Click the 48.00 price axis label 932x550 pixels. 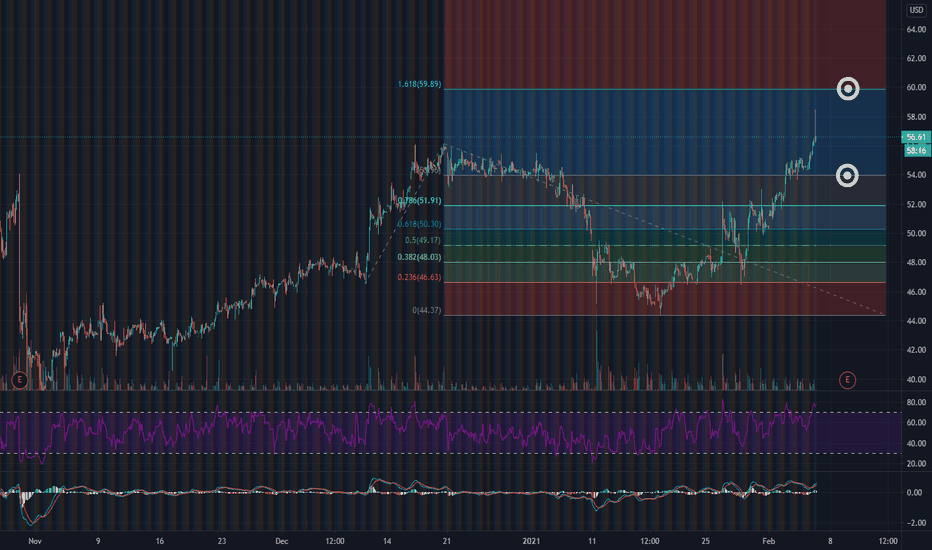(916, 262)
